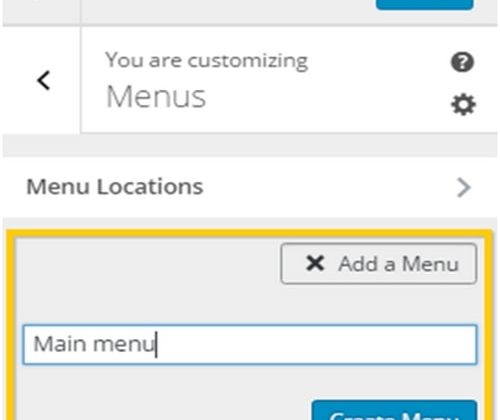Open the Menu Locations section
500x420 pixels.
[250, 187]
